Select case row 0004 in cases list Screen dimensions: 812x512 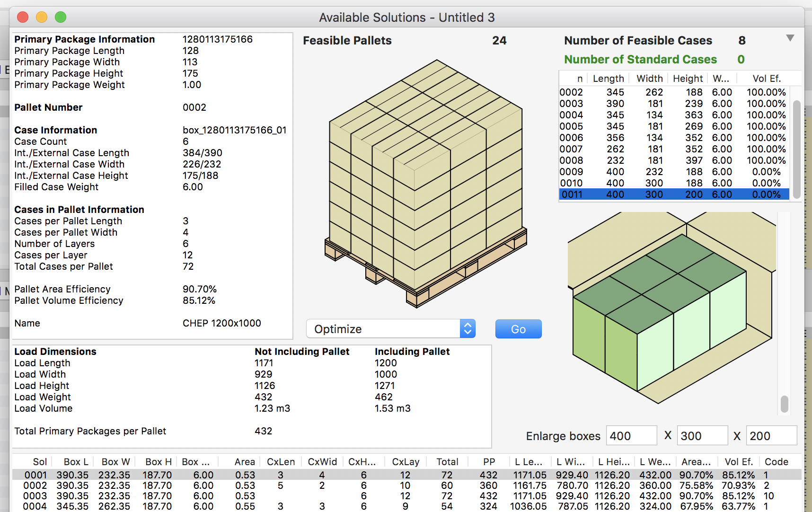[674, 115]
